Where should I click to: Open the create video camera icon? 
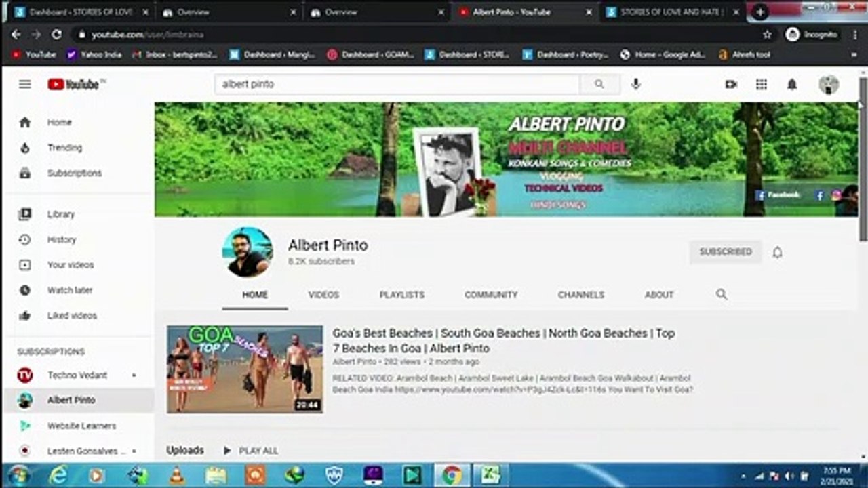point(731,84)
